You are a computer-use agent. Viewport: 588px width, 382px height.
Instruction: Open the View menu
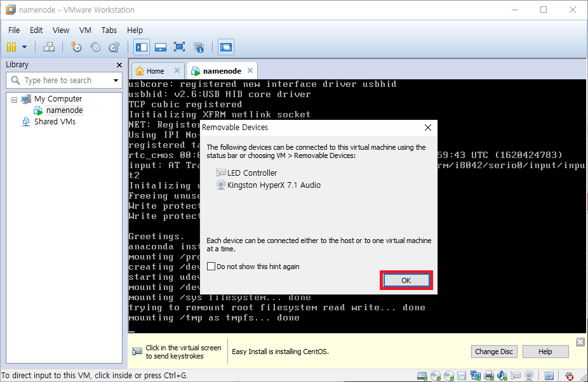tap(61, 30)
